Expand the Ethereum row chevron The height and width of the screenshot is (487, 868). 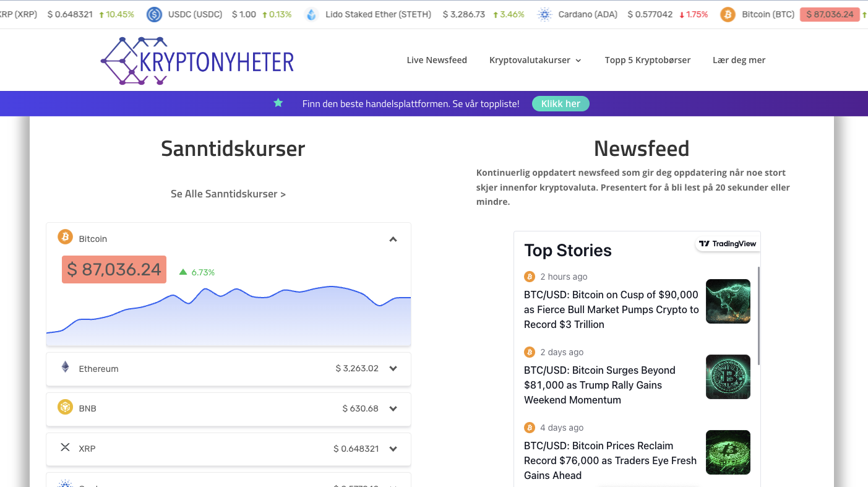pos(393,369)
